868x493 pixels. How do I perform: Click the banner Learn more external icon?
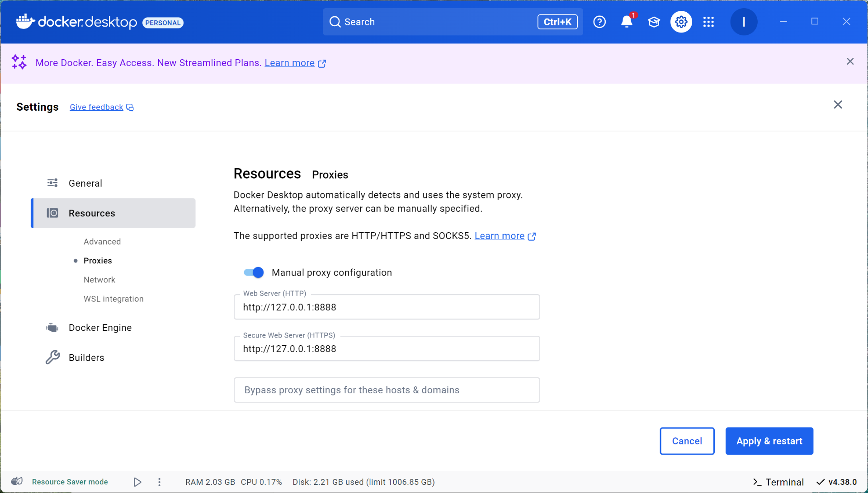[x=322, y=64]
